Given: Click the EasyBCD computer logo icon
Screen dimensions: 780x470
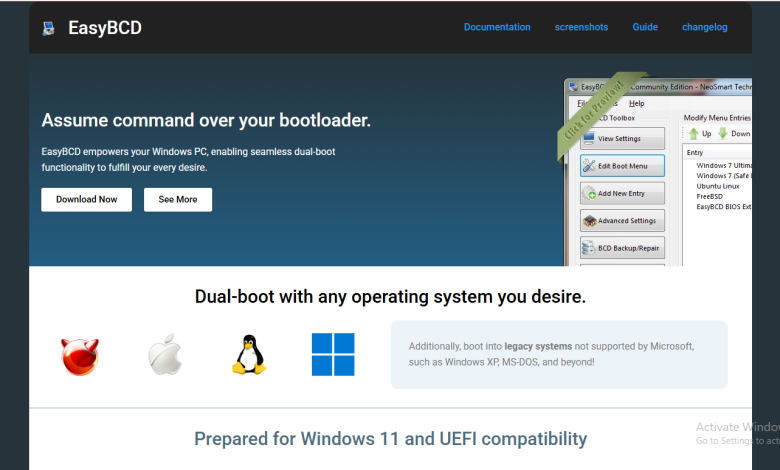Looking at the screenshot, I should point(48,28).
